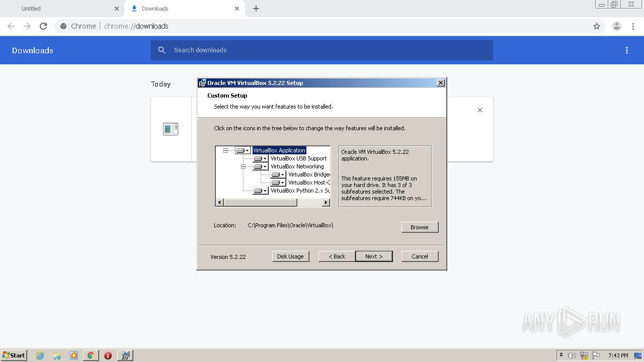Open the Downloads page more actions menu
This screenshot has width=644, height=362.
point(627,50)
